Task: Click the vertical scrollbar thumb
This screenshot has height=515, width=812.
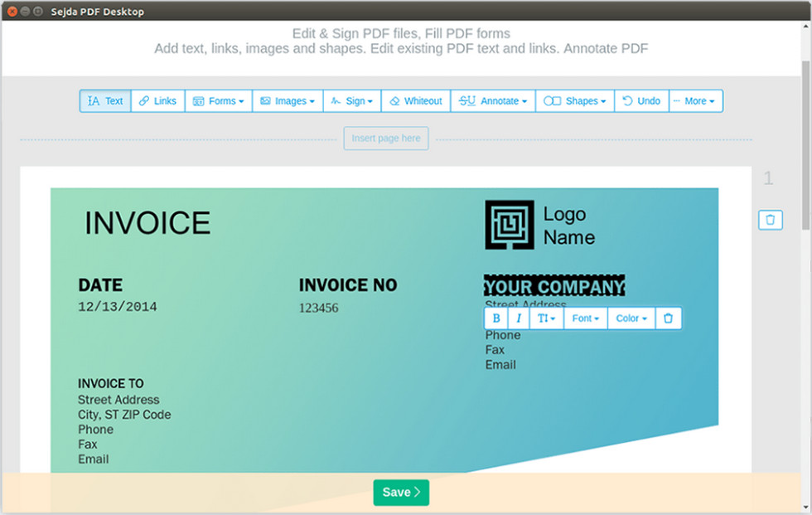Action: [805, 145]
